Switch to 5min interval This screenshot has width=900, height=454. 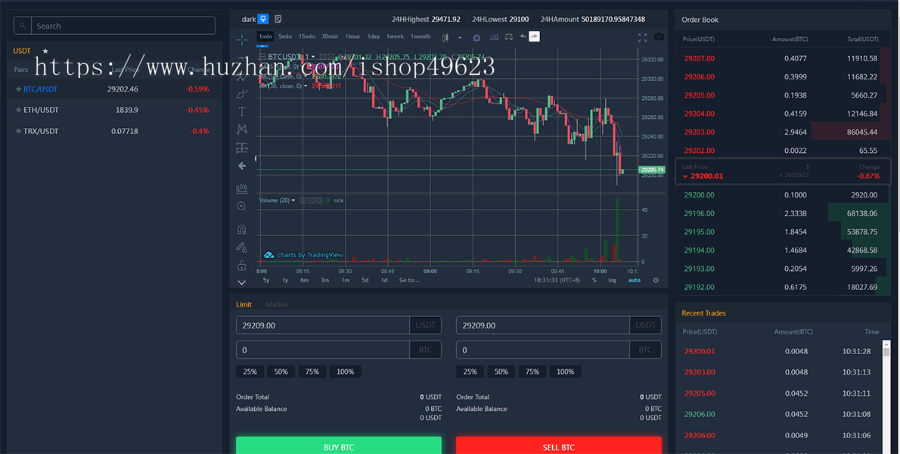[x=285, y=37]
